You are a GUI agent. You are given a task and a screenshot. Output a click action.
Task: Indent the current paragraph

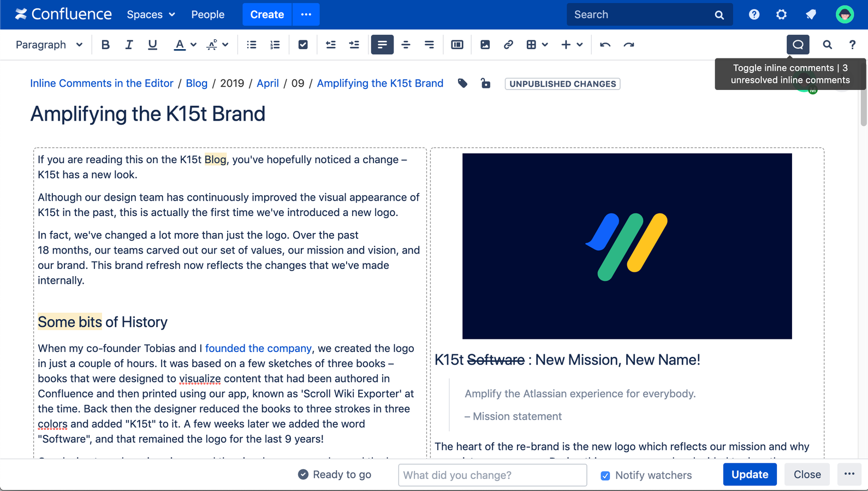click(354, 45)
